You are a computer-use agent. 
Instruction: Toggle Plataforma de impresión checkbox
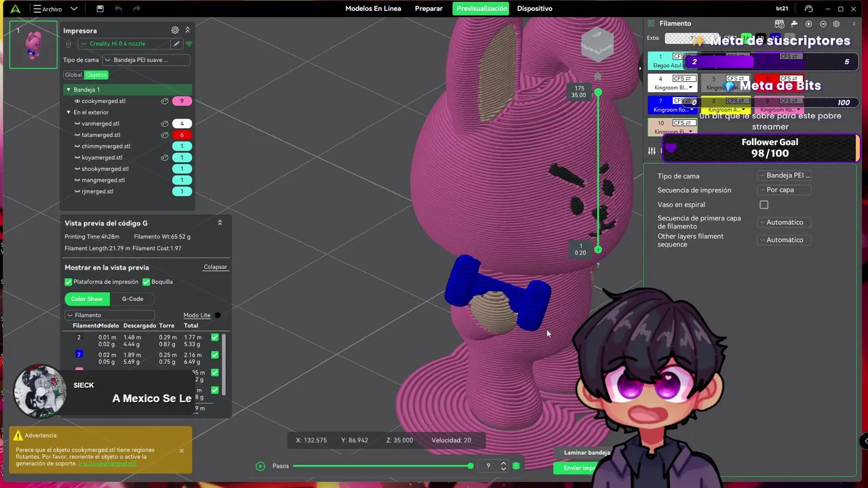pos(68,282)
